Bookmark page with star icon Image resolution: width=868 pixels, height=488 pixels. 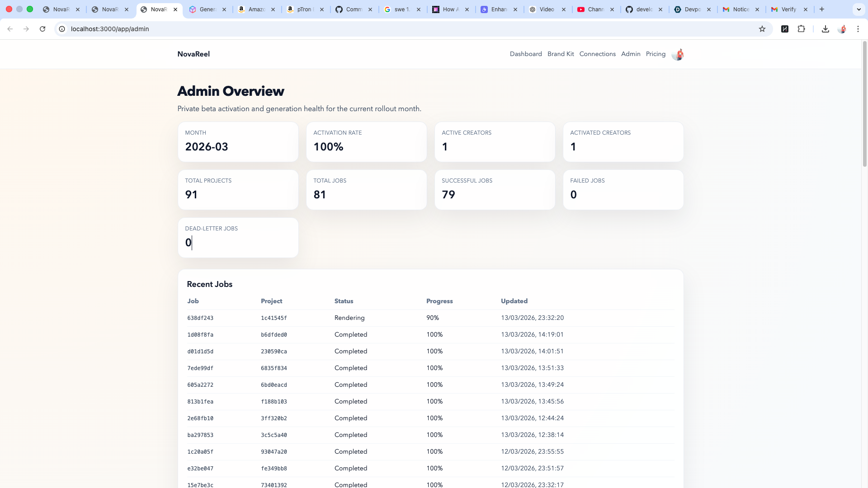[x=762, y=29]
